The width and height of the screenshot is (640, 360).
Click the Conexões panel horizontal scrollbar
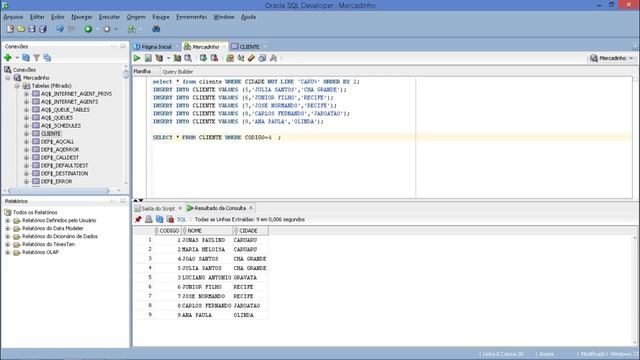[58, 191]
